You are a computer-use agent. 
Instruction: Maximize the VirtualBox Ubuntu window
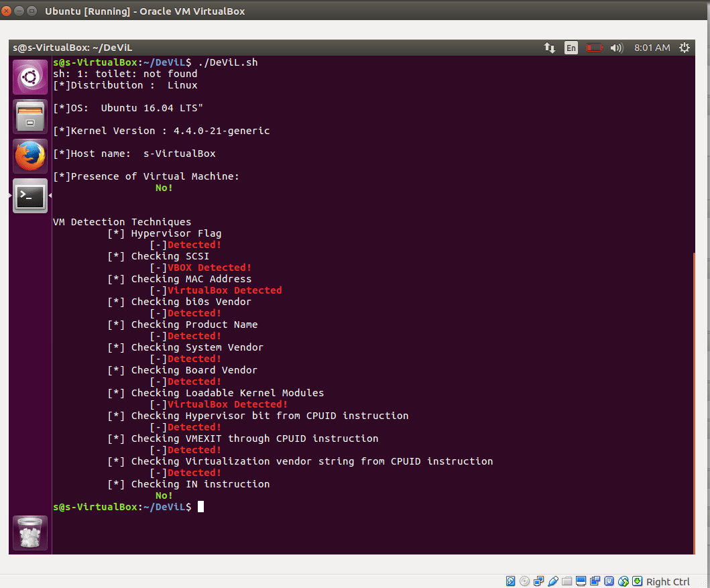pos(32,11)
